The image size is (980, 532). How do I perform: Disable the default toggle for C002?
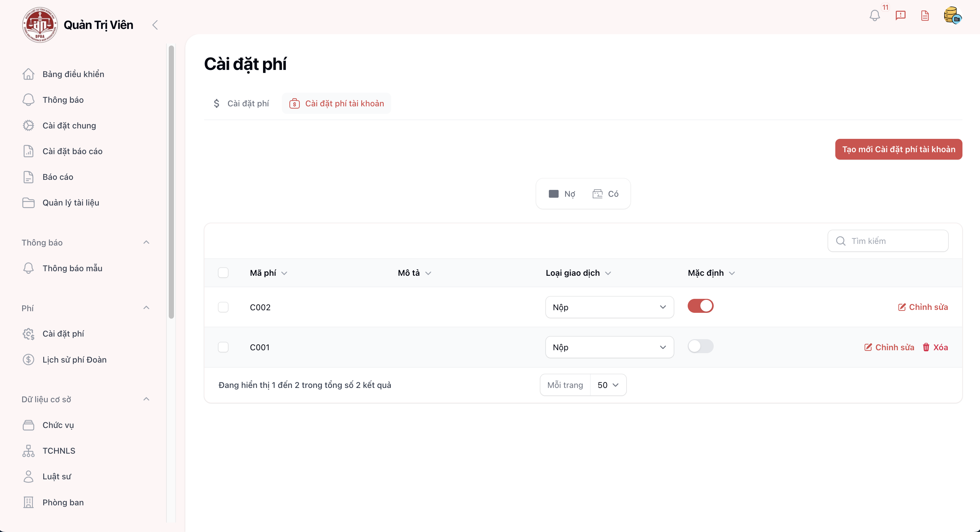[700, 306]
